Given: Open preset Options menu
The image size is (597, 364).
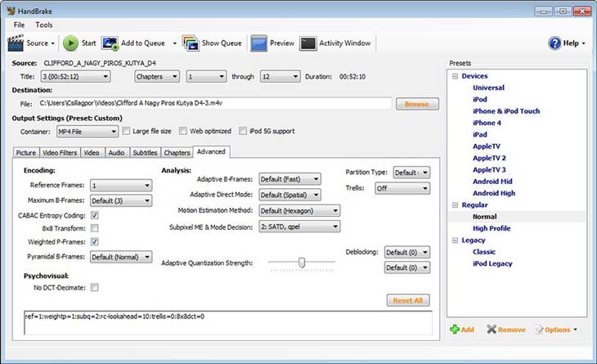Looking at the screenshot, I should click(x=556, y=330).
